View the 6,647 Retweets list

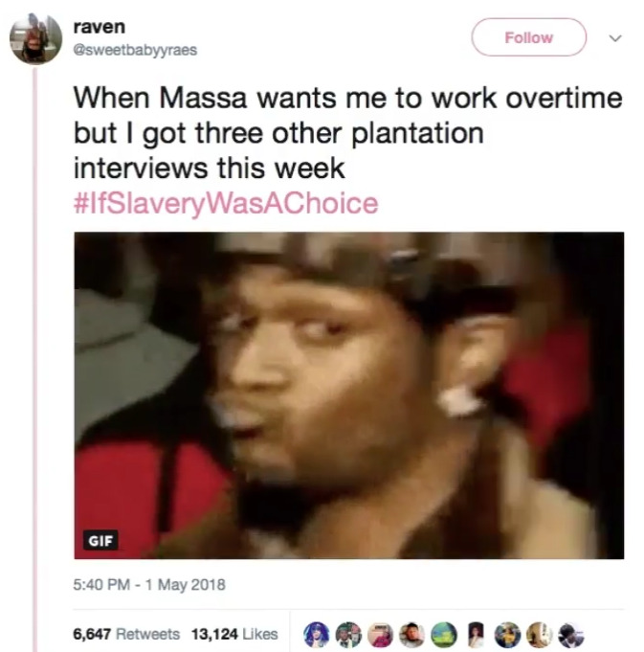[x=126, y=634]
